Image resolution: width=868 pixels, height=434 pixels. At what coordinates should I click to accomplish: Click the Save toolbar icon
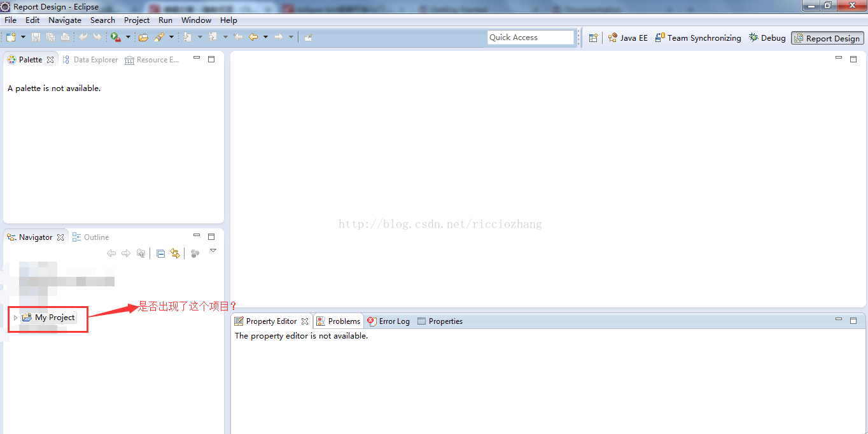coord(36,38)
